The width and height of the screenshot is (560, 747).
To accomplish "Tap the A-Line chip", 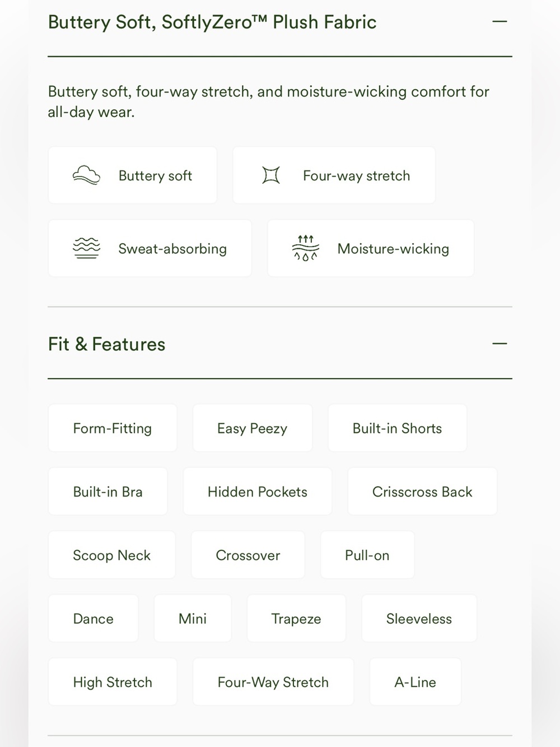I will pos(416,682).
